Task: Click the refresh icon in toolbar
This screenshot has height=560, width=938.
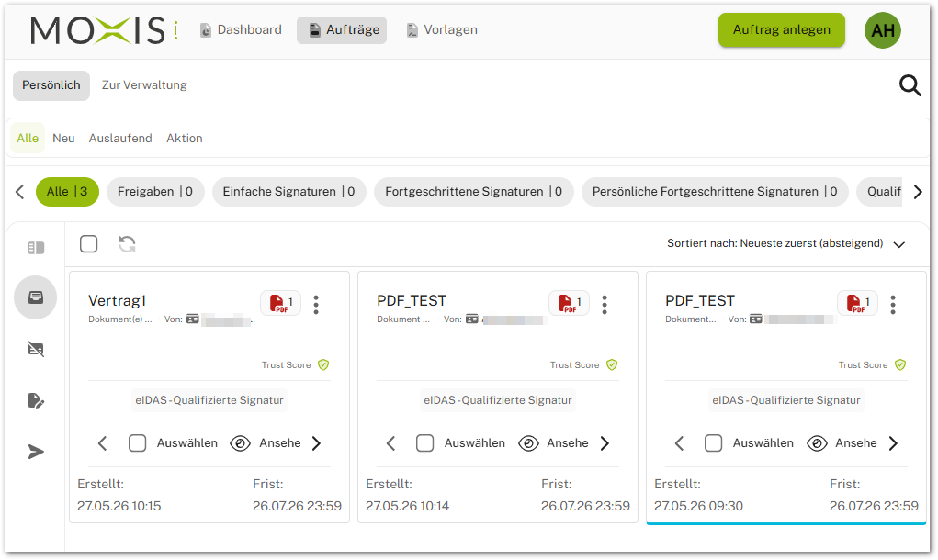Action: coord(127,244)
